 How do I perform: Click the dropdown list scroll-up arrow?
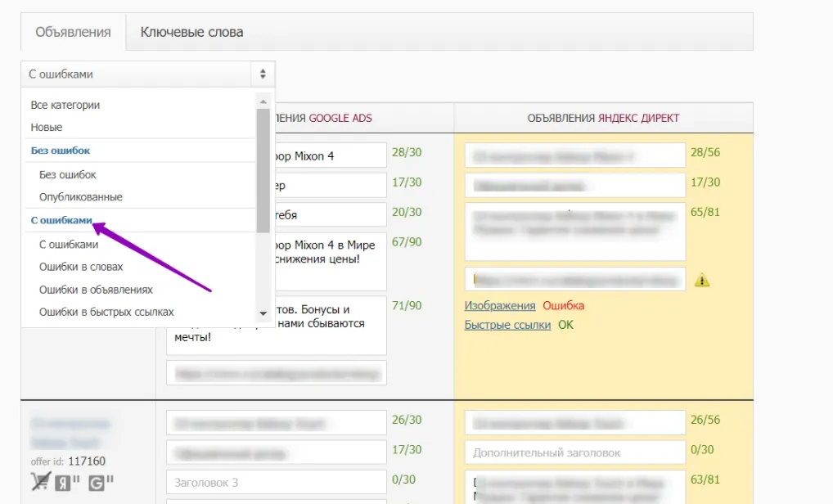coord(263,101)
